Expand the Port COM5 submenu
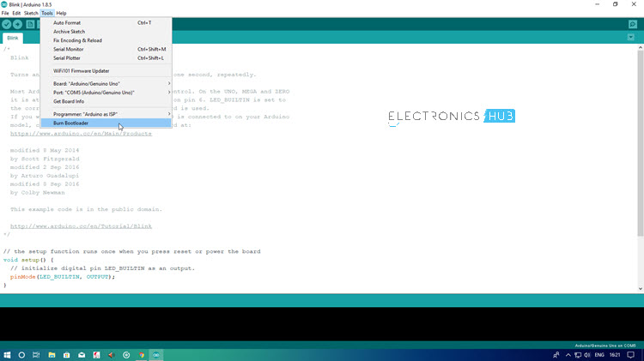The height and width of the screenshot is (361, 644). [106, 93]
